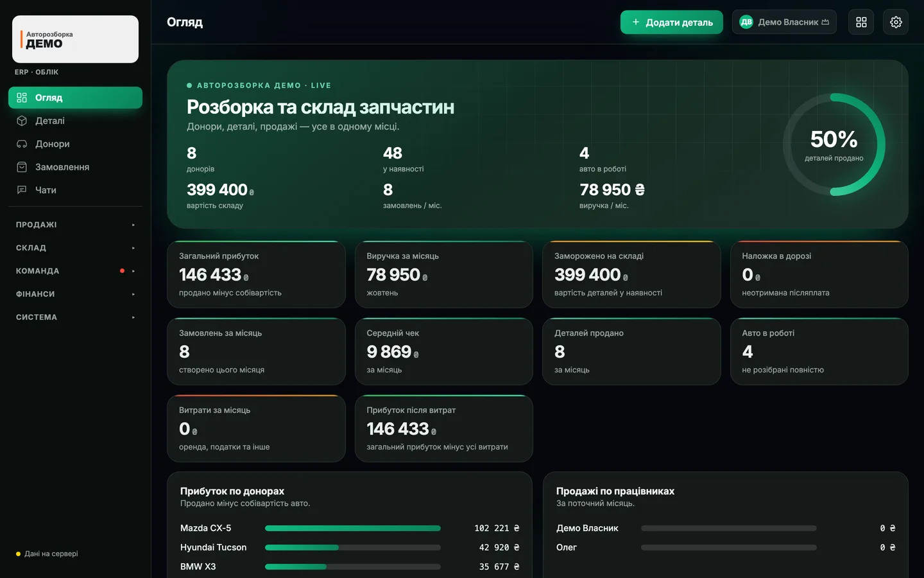
Task: Click the Hyundai Tucson donor name
Action: click(x=213, y=547)
